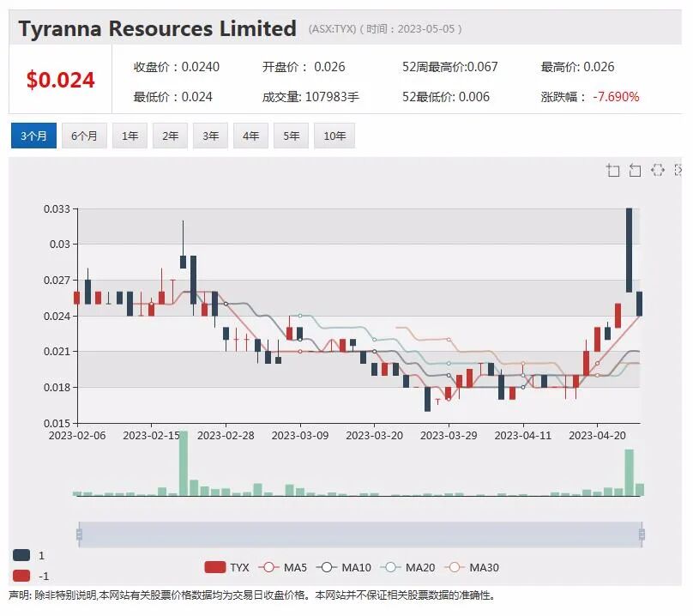Click the 0.033 y-axis label
This screenshot has width=693, height=616.
point(57,208)
